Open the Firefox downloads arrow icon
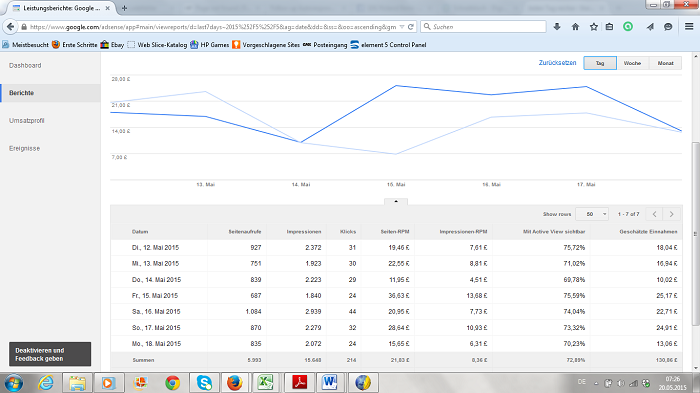 coord(557,27)
